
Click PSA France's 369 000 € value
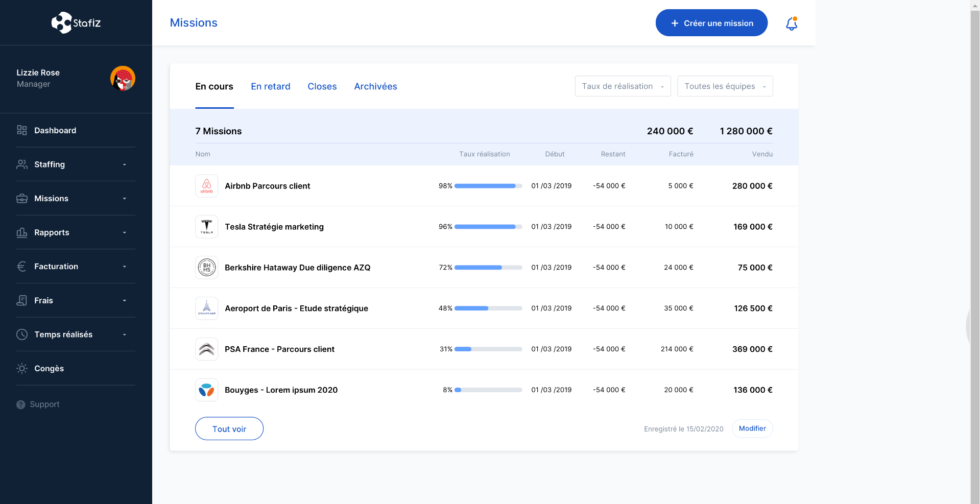pyautogui.click(x=752, y=349)
